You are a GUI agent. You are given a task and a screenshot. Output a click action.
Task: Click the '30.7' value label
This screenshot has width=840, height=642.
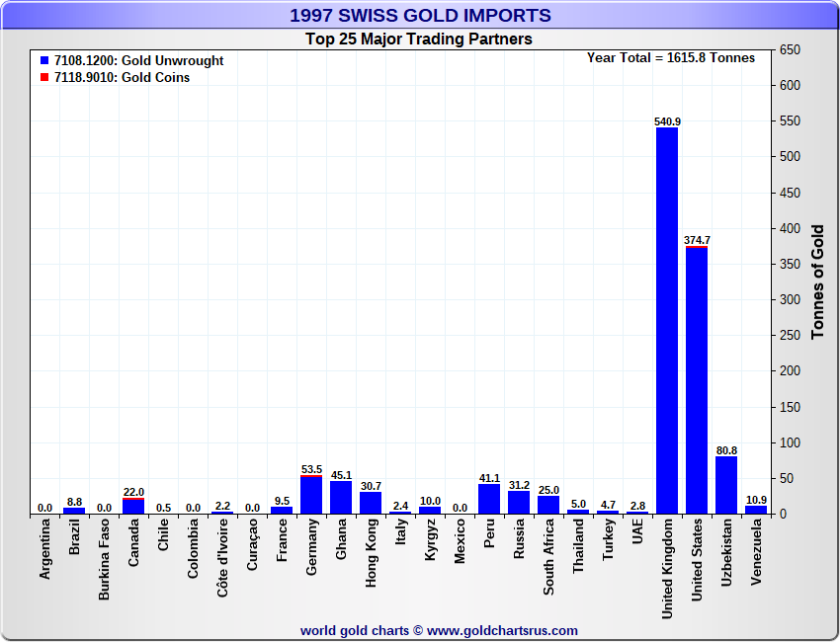click(371, 486)
